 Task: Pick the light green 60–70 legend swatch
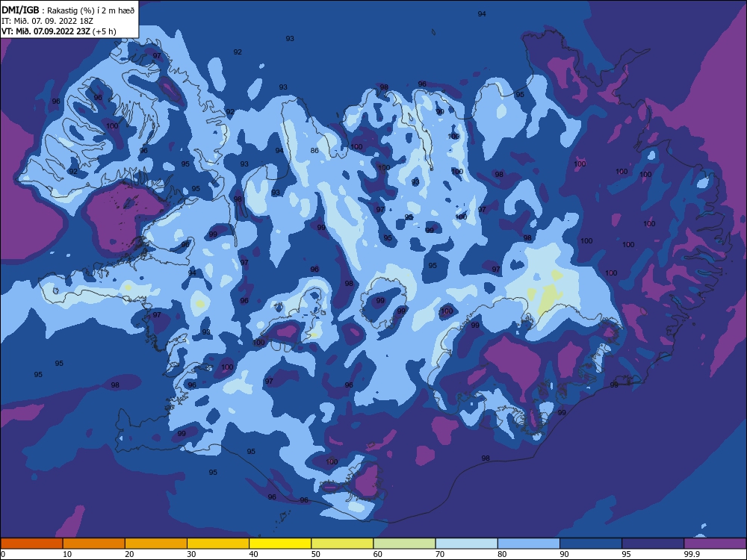pos(404,544)
